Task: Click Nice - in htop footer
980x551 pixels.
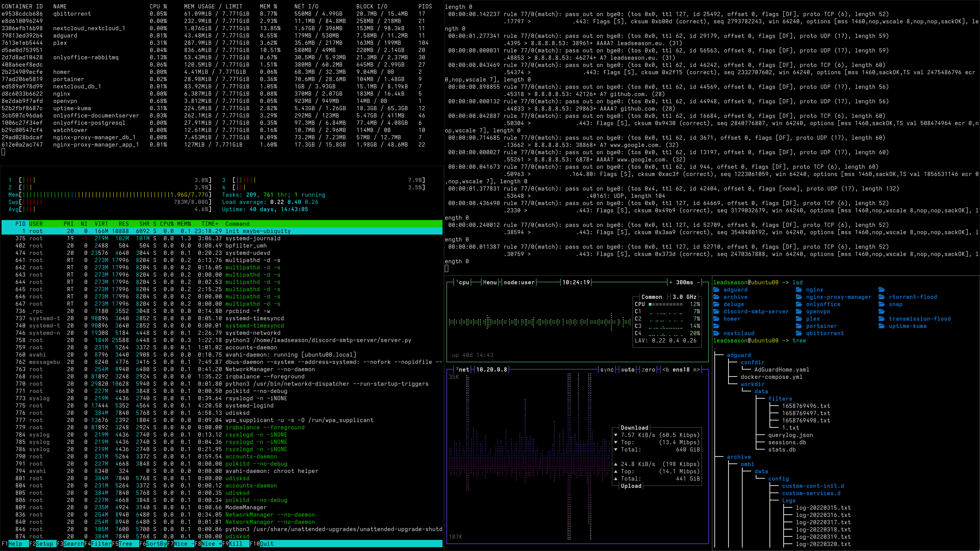Action: pos(184,544)
